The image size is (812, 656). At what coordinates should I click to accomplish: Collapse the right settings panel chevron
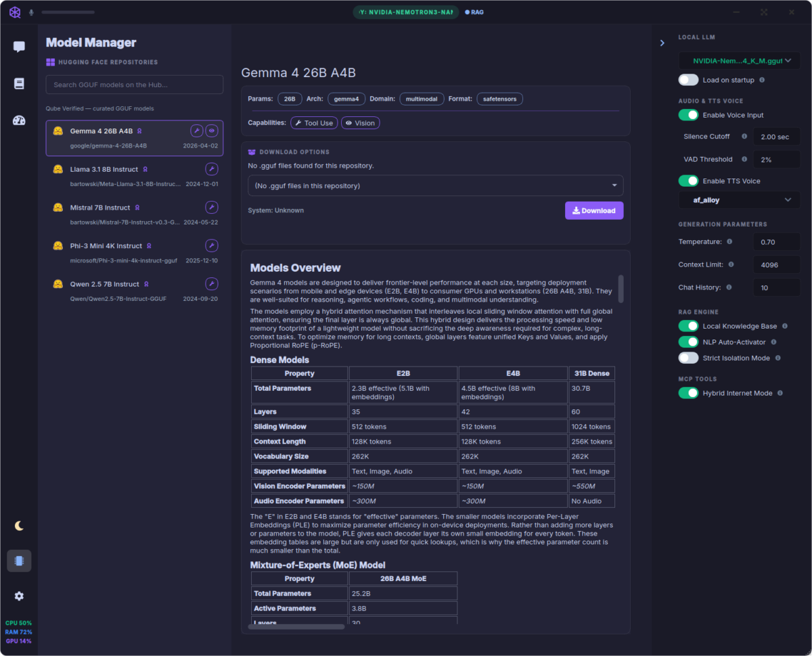tap(662, 43)
